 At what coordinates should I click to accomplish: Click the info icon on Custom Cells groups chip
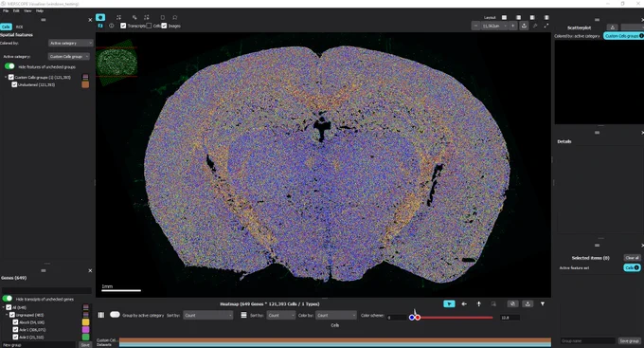(x=641, y=36)
